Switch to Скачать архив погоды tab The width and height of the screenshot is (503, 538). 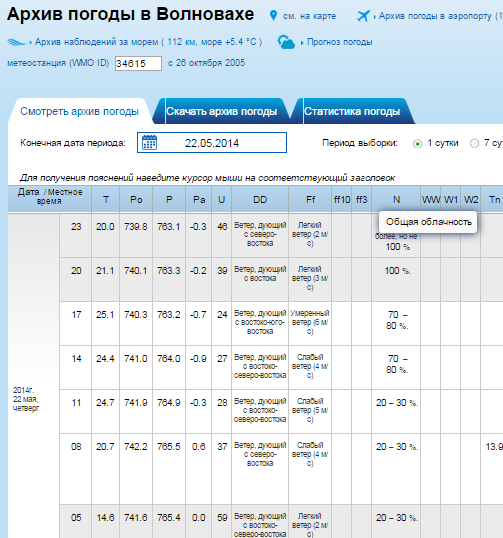222,111
